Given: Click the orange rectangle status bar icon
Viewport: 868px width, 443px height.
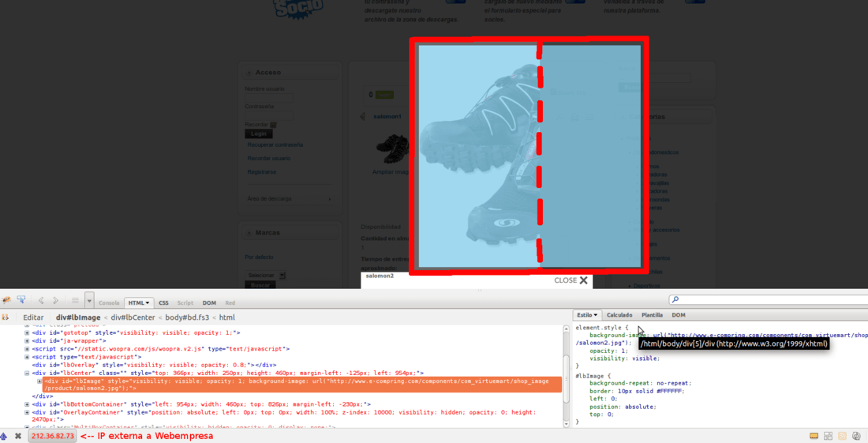Looking at the screenshot, I should click(x=814, y=437).
